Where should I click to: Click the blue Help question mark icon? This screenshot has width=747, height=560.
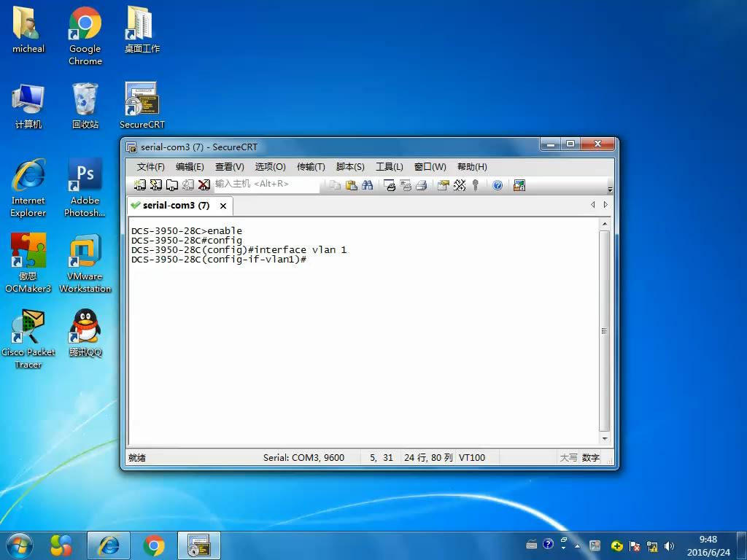498,185
